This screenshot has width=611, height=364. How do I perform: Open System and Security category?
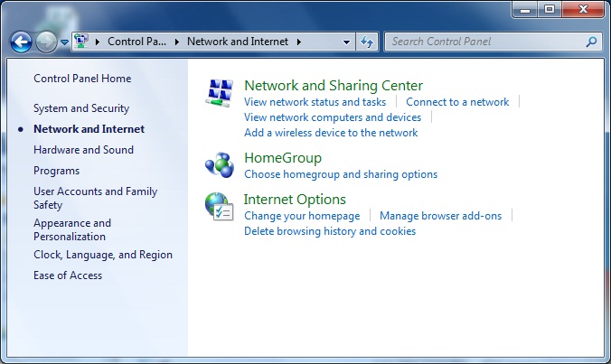click(x=81, y=108)
